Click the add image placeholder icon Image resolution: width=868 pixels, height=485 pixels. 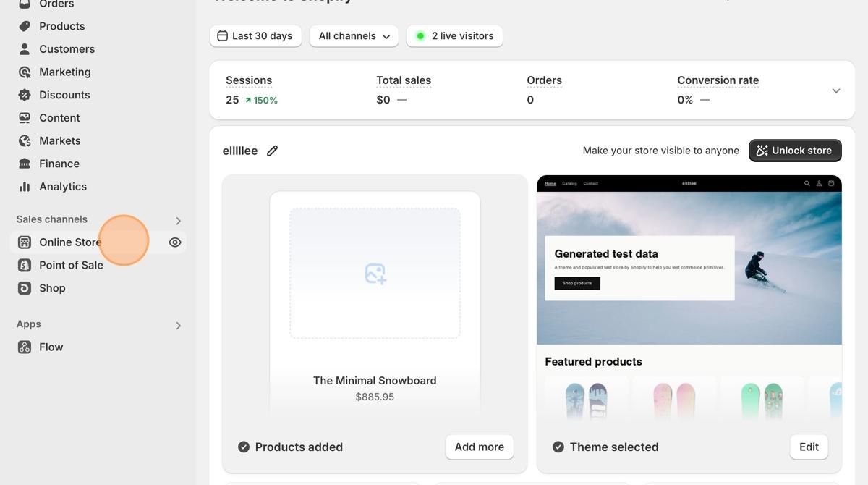click(x=375, y=274)
